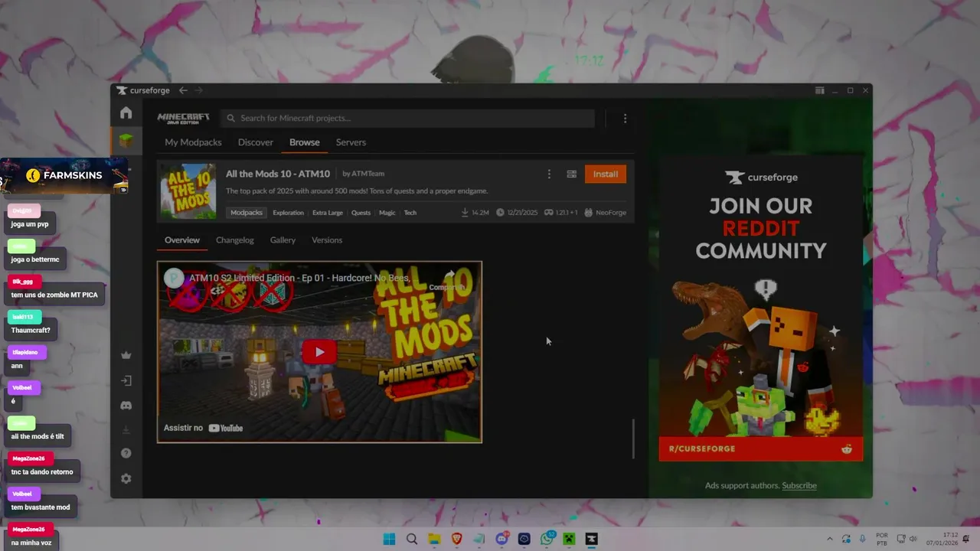
Task: Open the three-dot menu beside search bar
Action: coord(625,119)
